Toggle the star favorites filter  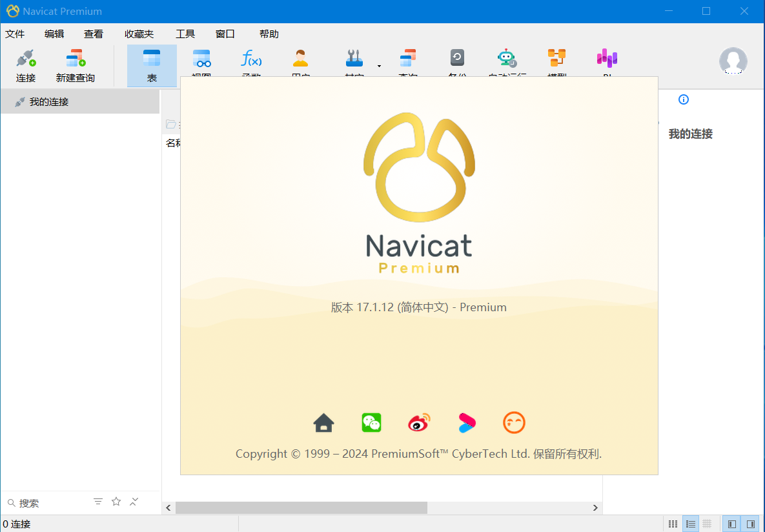[x=116, y=502]
